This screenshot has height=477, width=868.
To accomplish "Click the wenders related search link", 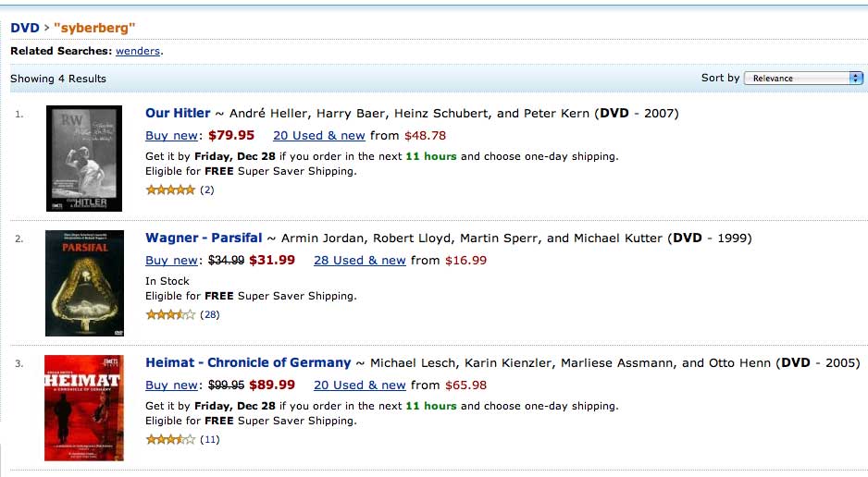I will click(138, 51).
